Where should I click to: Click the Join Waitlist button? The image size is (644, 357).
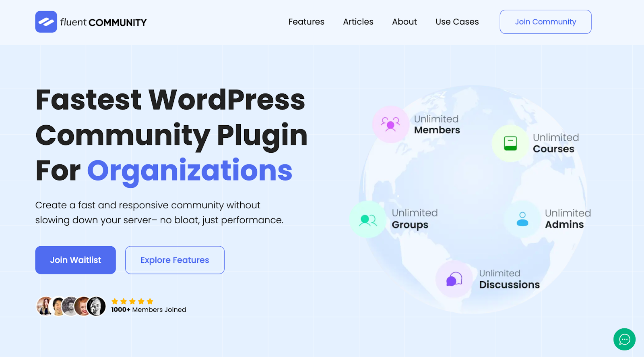(76, 260)
